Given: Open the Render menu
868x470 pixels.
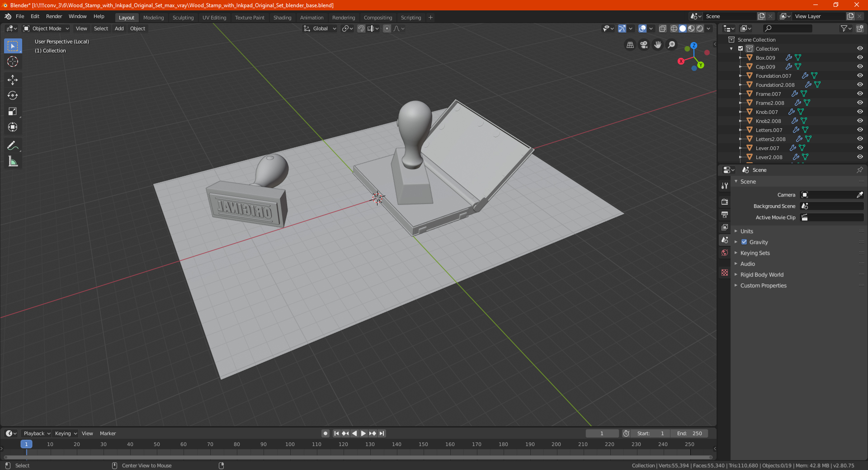Looking at the screenshot, I should pyautogui.click(x=54, y=16).
